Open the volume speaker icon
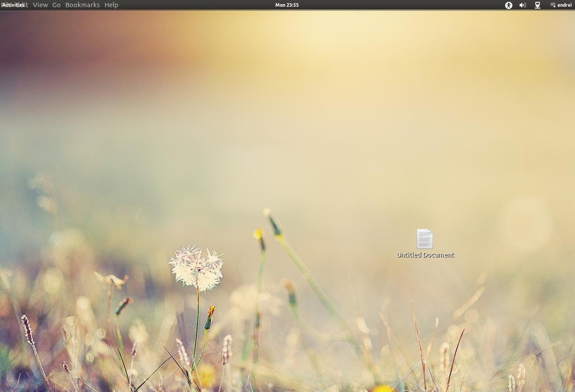The width and height of the screenshot is (575, 392). click(523, 5)
